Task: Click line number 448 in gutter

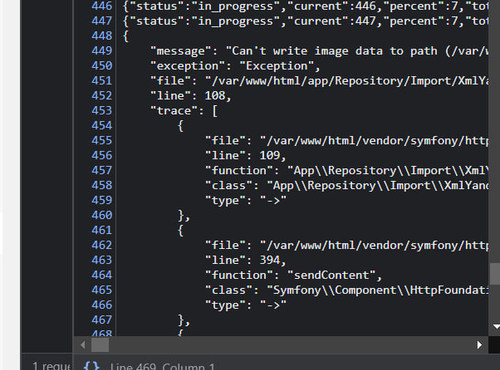Action: 102,36
